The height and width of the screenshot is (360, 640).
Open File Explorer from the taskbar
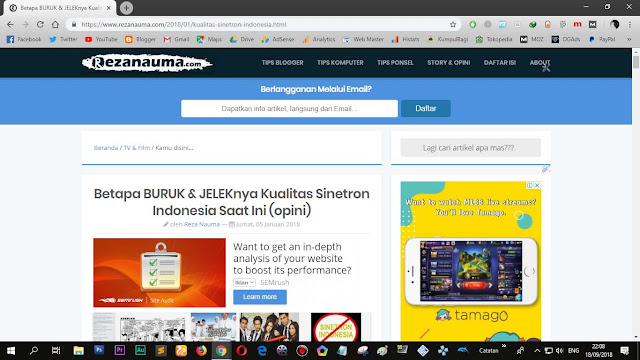click(78, 351)
